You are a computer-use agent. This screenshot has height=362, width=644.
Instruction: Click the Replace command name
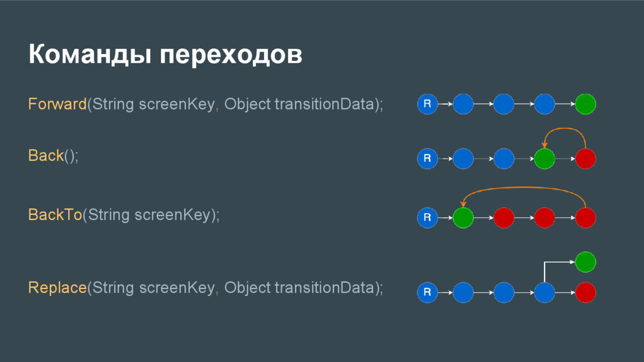[57, 287]
